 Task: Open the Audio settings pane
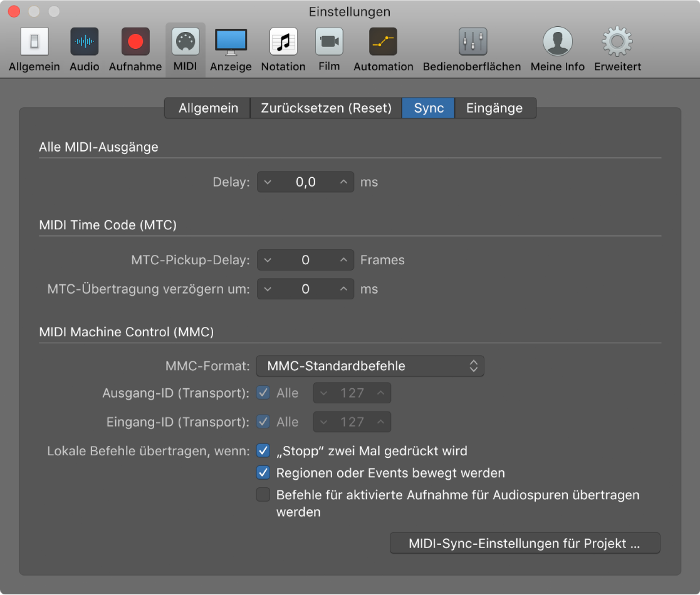point(84,49)
